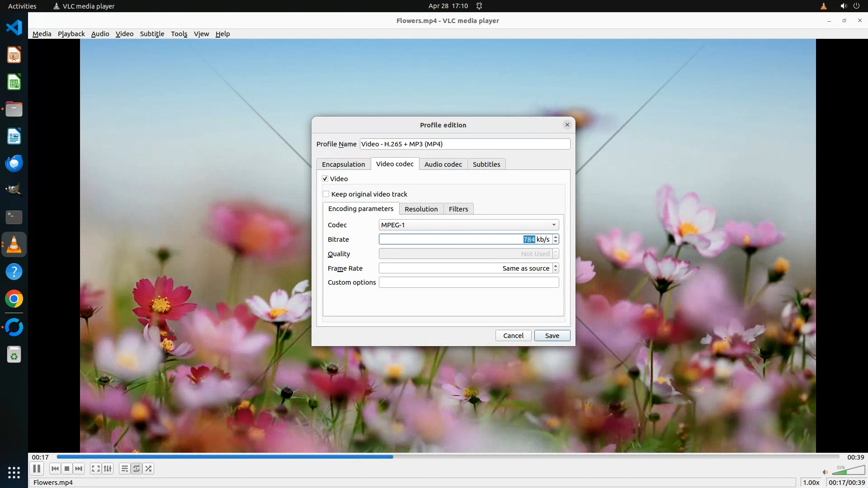868x488 pixels.
Task: Mute audio via speaker icon
Action: click(825, 472)
